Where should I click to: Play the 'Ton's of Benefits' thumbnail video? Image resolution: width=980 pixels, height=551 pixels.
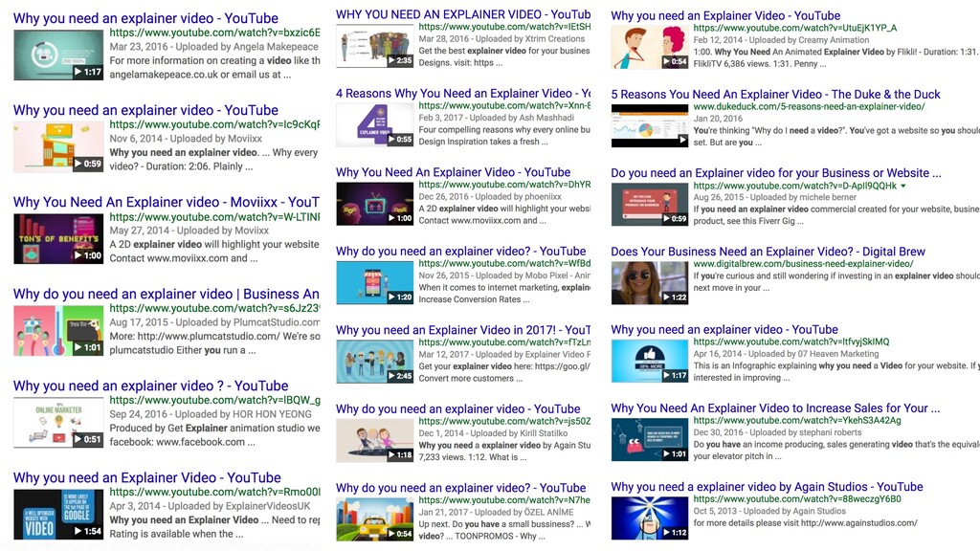click(x=58, y=238)
